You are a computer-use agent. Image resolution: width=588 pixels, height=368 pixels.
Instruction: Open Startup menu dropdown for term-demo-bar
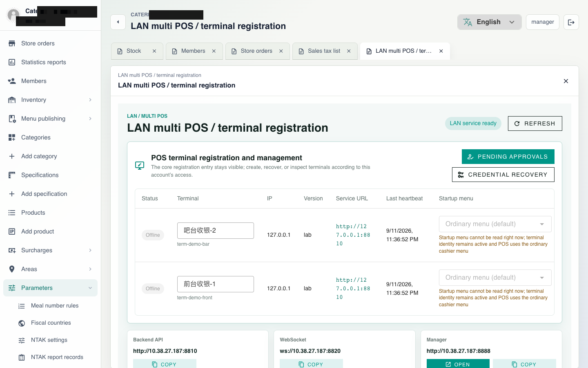point(495,224)
